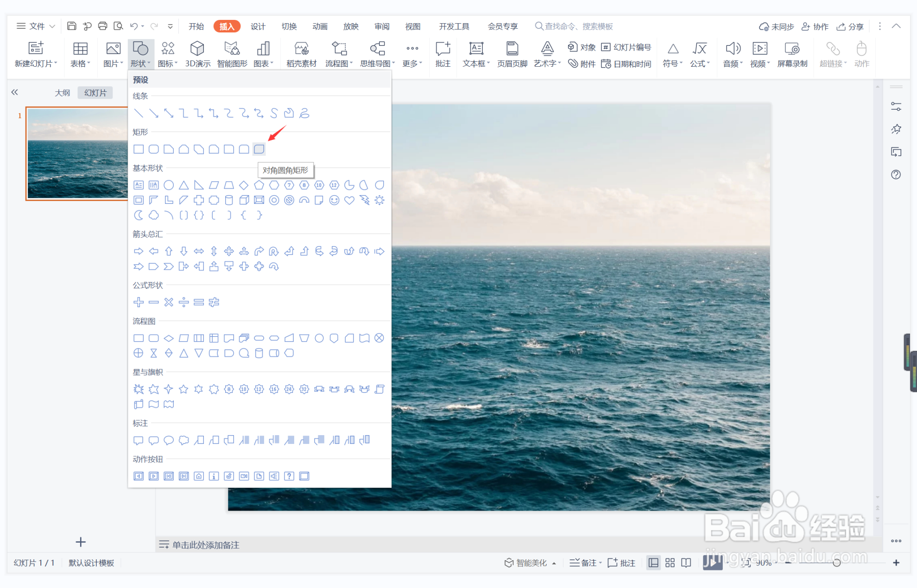The width and height of the screenshot is (917, 588).
Task: Pick the five-point star shape
Action: pyautogui.click(x=183, y=389)
